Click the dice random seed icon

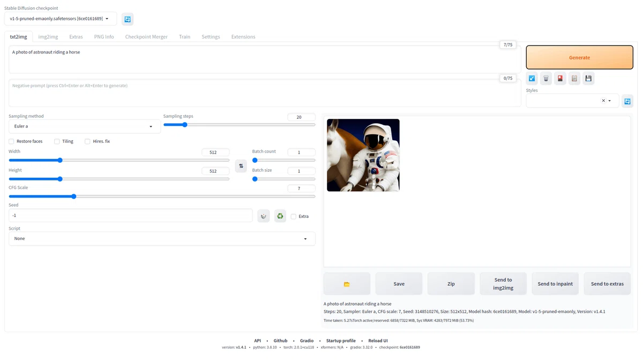point(263,216)
